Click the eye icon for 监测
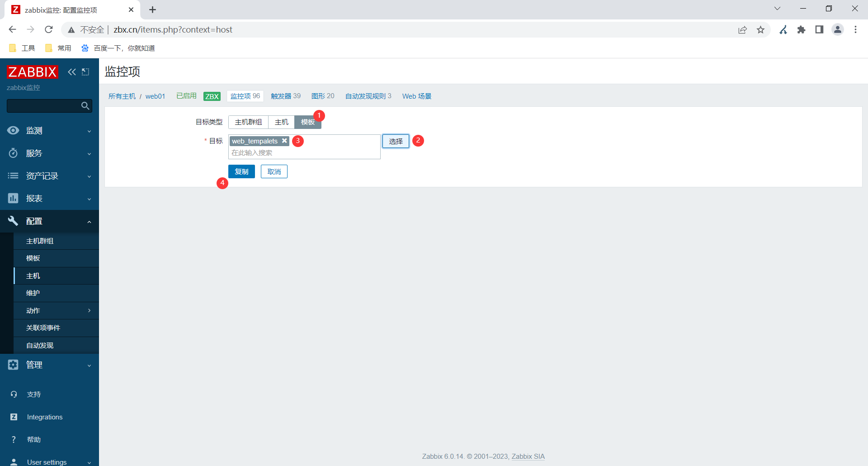 [x=13, y=130]
